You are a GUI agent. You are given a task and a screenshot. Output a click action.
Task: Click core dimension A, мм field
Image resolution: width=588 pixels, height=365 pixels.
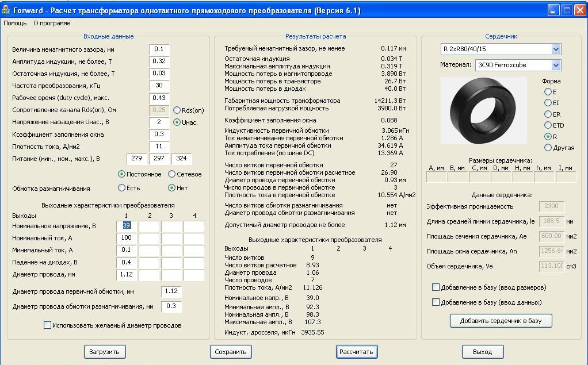click(437, 177)
